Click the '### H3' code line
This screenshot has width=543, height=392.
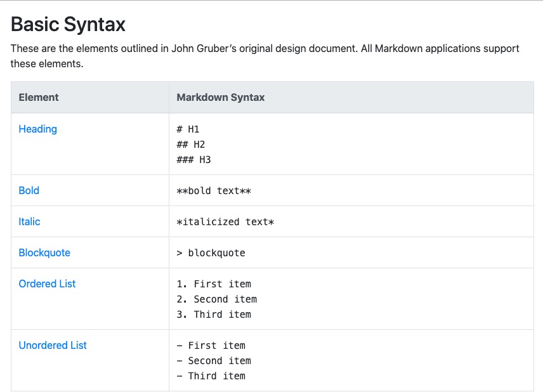(193, 160)
